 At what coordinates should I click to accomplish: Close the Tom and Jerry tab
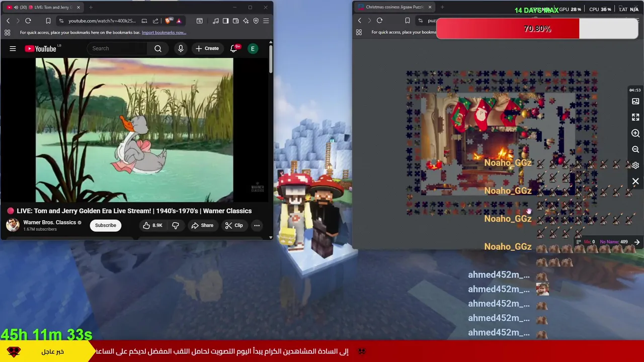coord(79,7)
